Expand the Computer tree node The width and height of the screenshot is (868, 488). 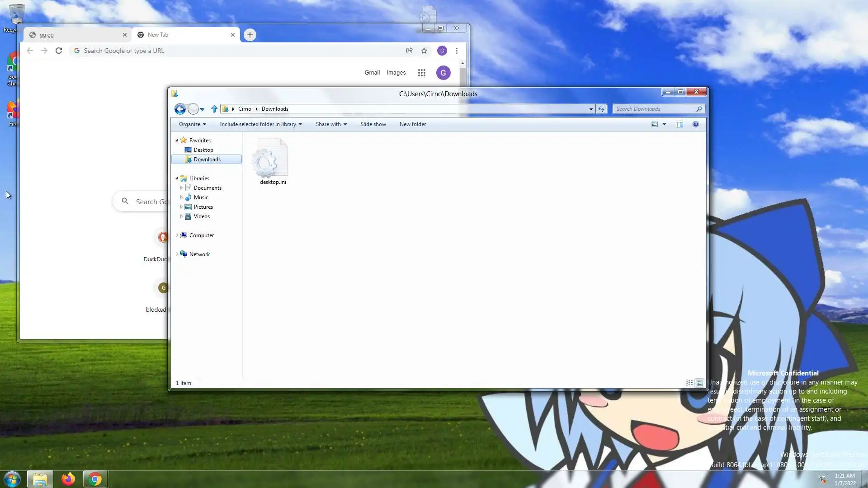pos(177,235)
